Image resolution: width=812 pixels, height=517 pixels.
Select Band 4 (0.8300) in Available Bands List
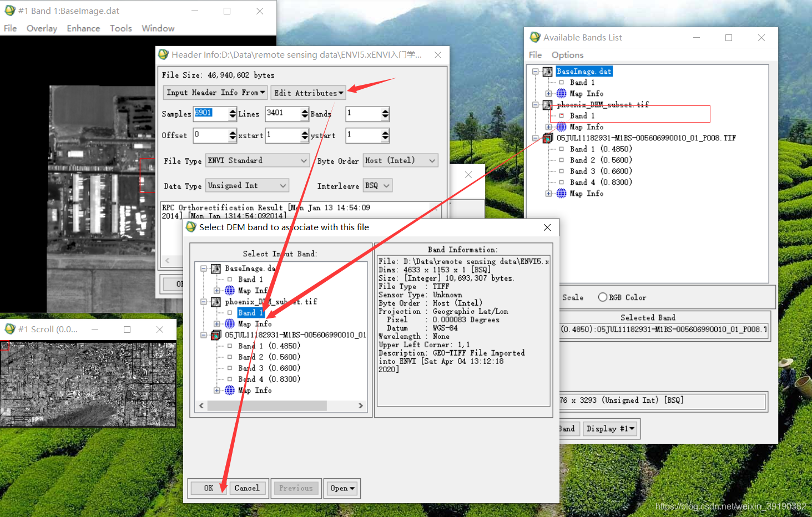pyautogui.click(x=601, y=183)
